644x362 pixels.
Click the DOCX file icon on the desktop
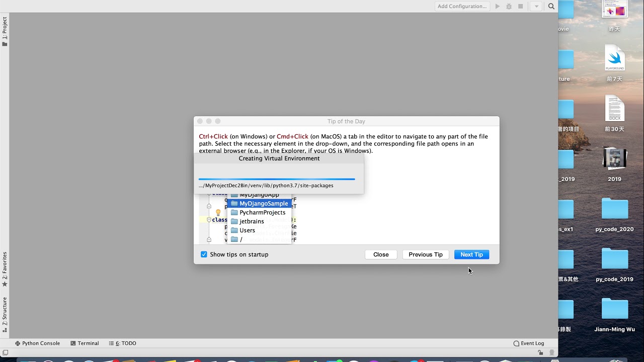coord(614,108)
